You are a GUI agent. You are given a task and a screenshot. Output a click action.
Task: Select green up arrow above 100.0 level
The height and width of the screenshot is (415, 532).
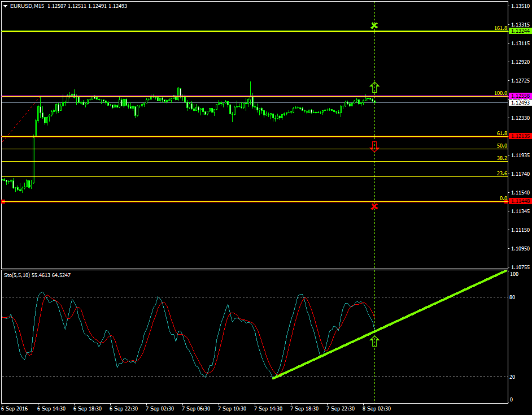(374, 87)
